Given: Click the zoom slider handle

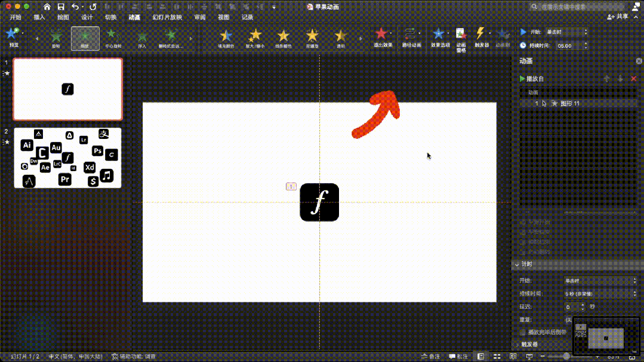Looking at the screenshot, I should pos(566,357).
